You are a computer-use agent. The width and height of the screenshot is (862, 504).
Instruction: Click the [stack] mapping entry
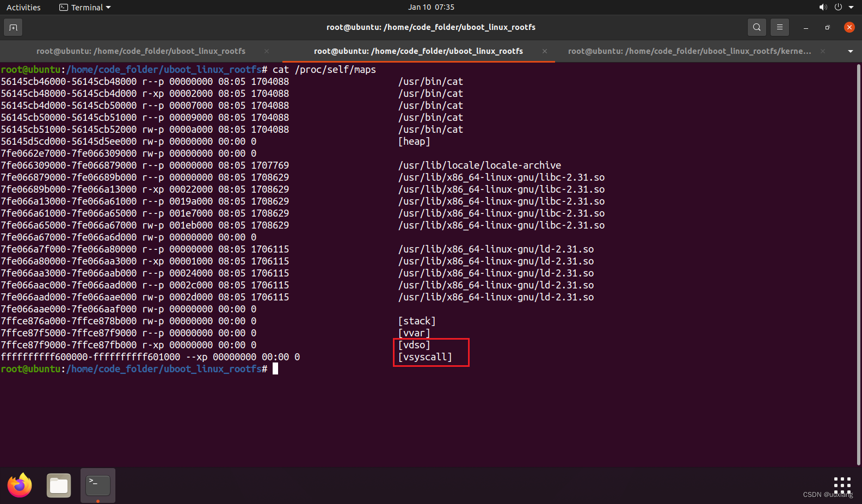coord(417,321)
